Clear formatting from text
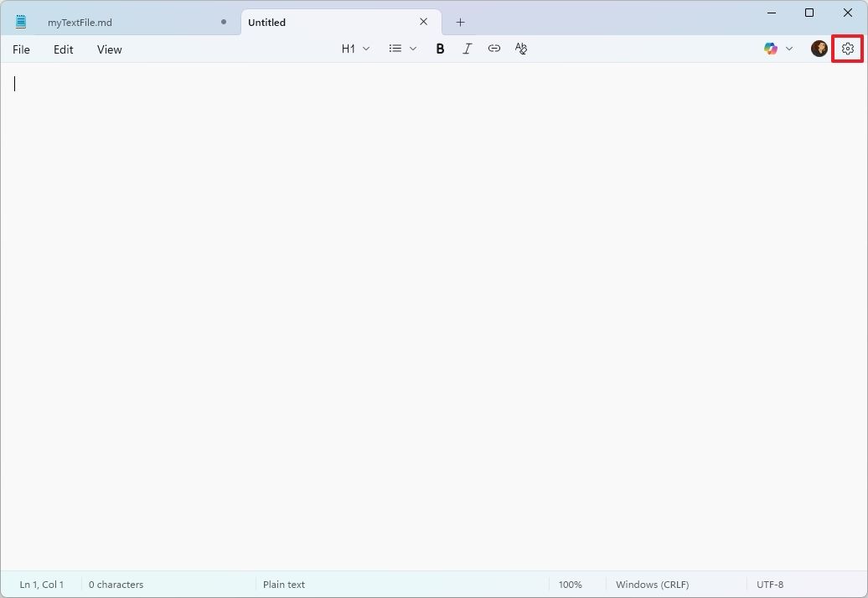The width and height of the screenshot is (868, 598). 521,49
